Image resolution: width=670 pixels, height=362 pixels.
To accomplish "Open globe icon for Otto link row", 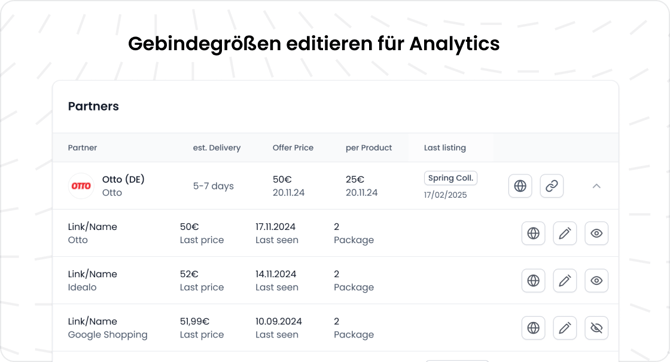I will click(x=533, y=233).
